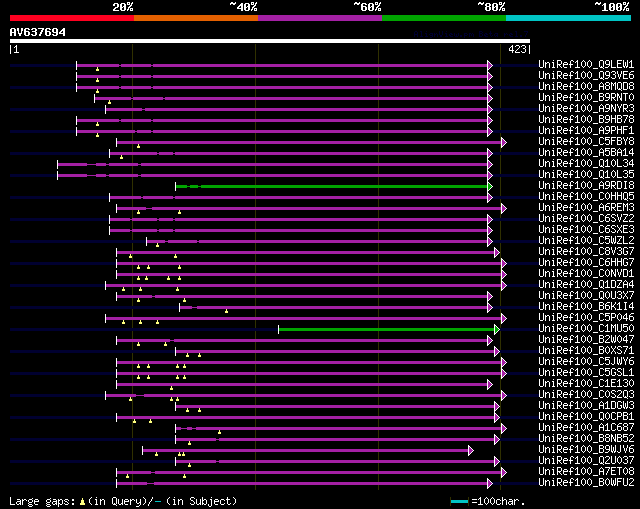Select the UniRef100_Q0U3X7 label
The width and height of the screenshot is (640, 509).
click(x=586, y=296)
